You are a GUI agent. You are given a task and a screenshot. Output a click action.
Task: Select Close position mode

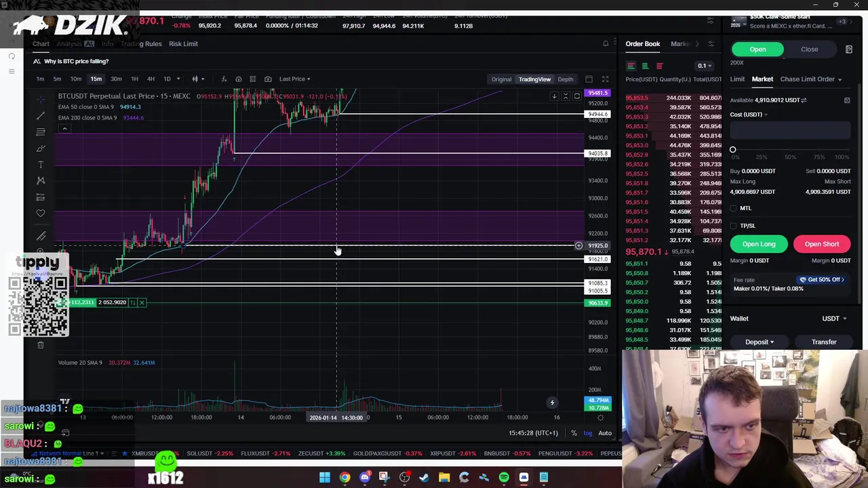(809, 49)
